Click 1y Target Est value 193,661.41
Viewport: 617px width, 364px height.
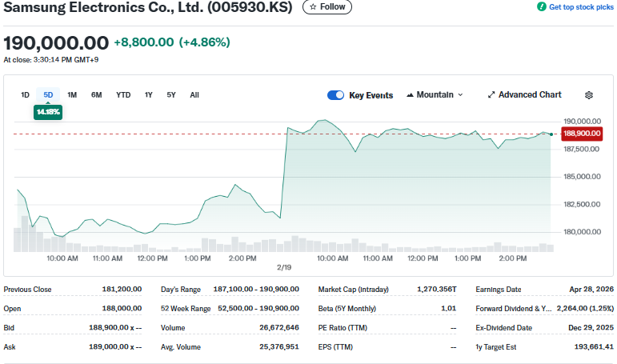pyautogui.click(x=594, y=346)
